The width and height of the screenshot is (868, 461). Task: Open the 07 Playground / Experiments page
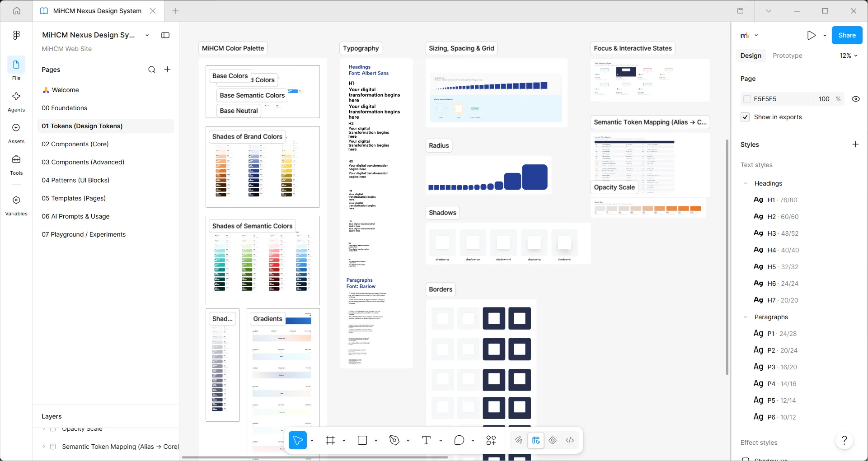84,234
